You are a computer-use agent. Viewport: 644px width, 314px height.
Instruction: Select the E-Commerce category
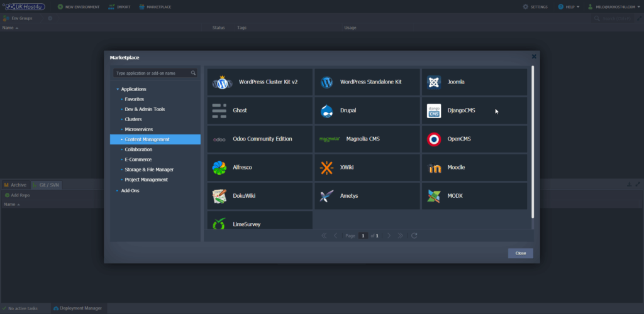[x=138, y=160]
